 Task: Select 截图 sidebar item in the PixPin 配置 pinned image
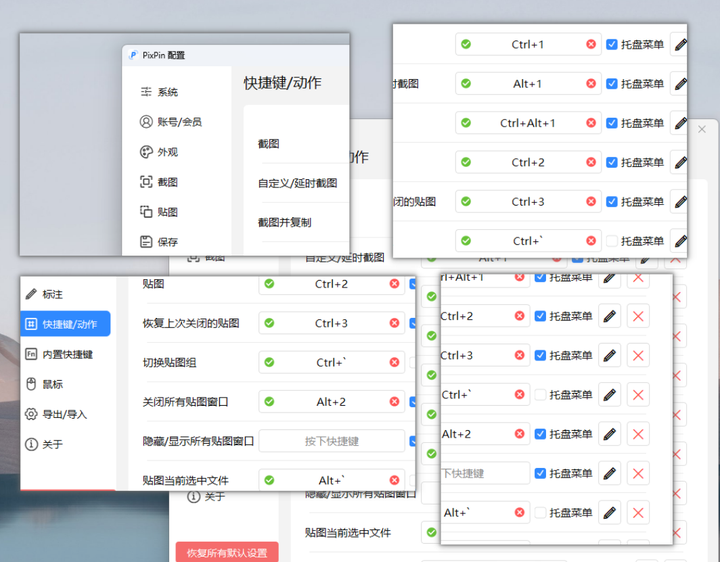pos(159,182)
